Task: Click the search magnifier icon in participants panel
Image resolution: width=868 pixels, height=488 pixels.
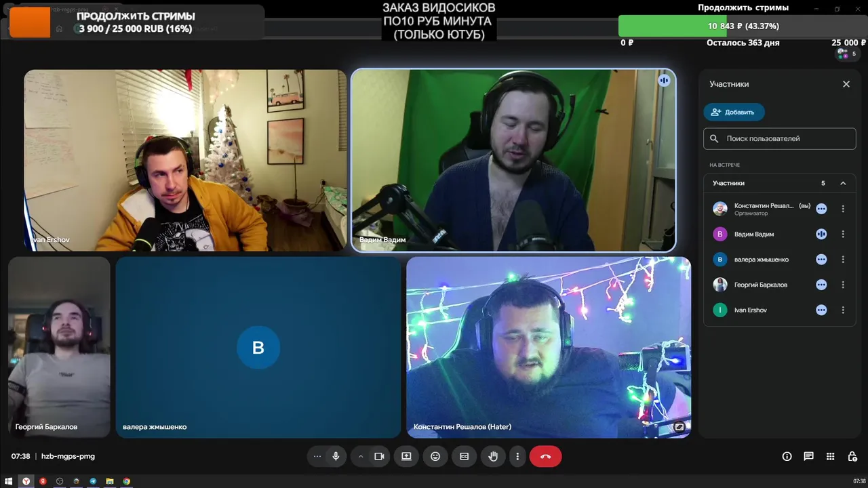Action: [714, 138]
